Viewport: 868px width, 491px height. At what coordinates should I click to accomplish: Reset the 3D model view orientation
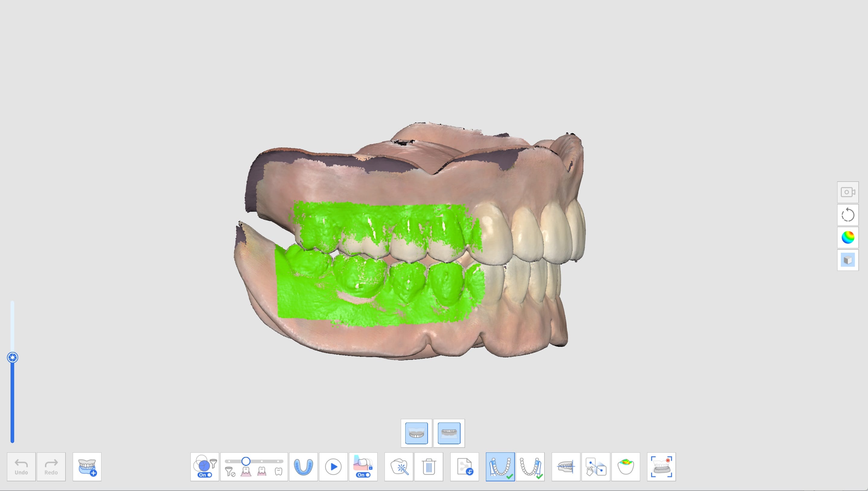coord(848,214)
